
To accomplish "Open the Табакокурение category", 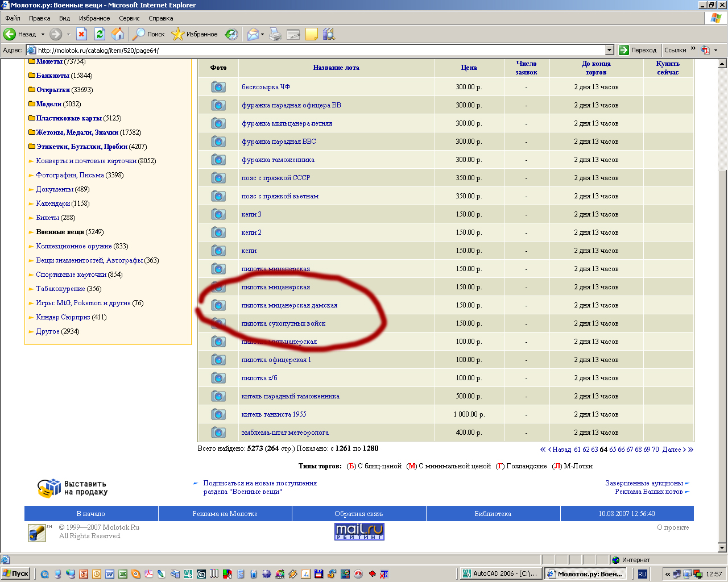I will (x=60, y=289).
